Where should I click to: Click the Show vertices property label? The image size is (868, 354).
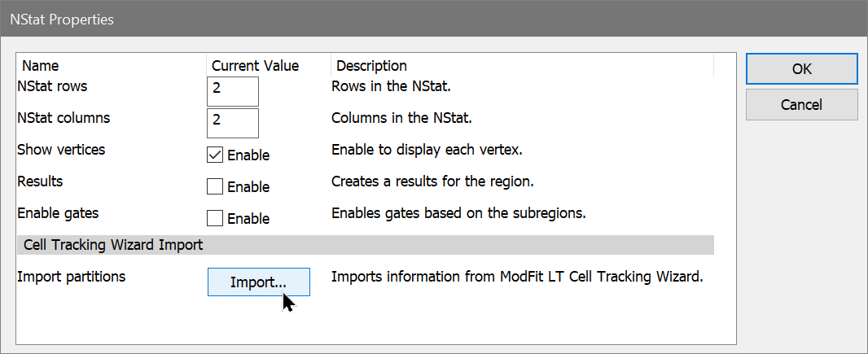pos(61,149)
